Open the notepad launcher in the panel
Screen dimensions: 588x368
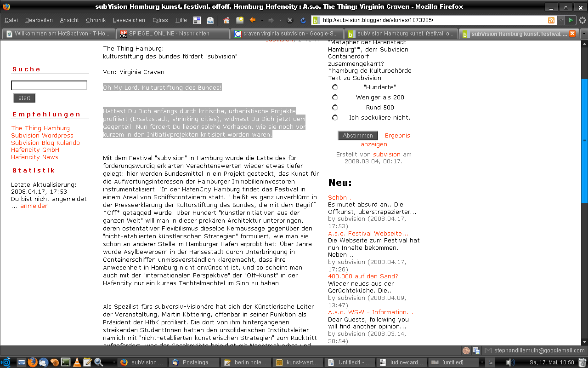(87, 362)
